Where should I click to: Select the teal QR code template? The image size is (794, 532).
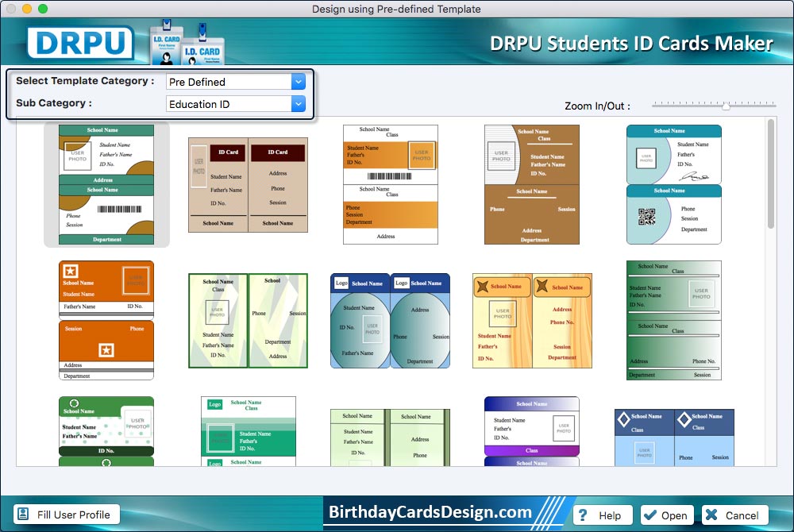click(674, 185)
